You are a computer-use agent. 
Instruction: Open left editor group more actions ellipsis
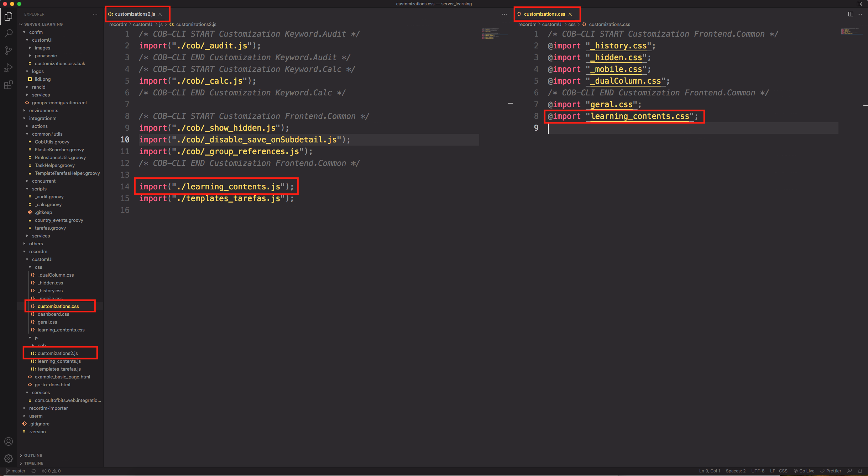[x=504, y=14]
